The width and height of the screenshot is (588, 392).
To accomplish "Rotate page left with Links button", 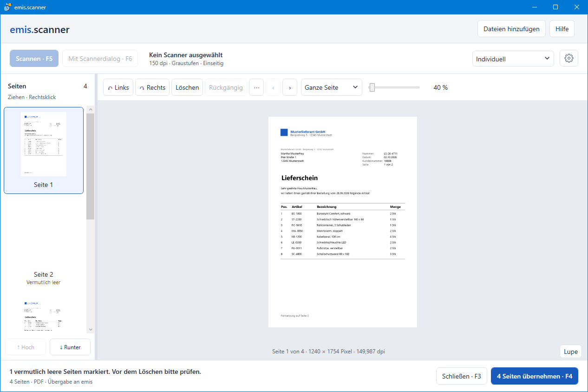I will (x=118, y=87).
